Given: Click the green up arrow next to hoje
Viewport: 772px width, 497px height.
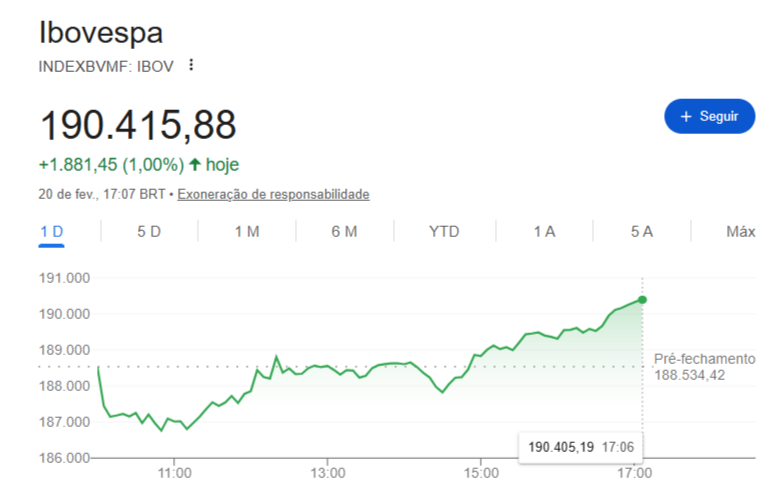Looking at the screenshot, I should coord(194,164).
